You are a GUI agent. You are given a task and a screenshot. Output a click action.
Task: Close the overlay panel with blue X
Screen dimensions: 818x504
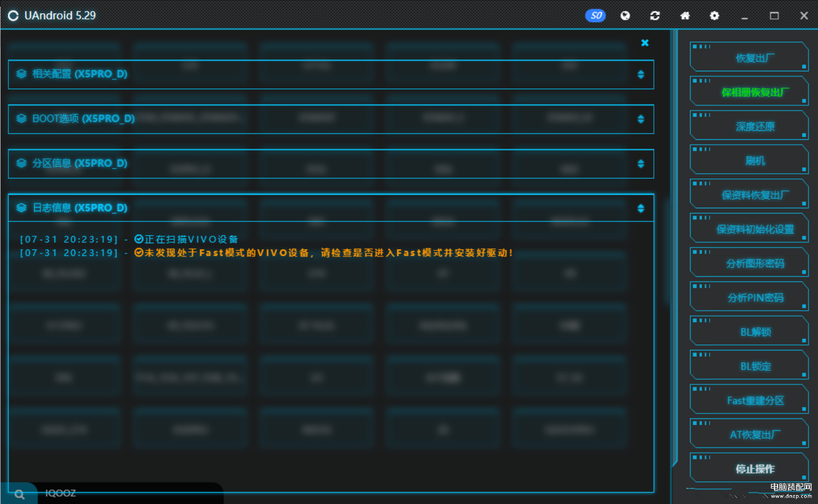pyautogui.click(x=645, y=43)
